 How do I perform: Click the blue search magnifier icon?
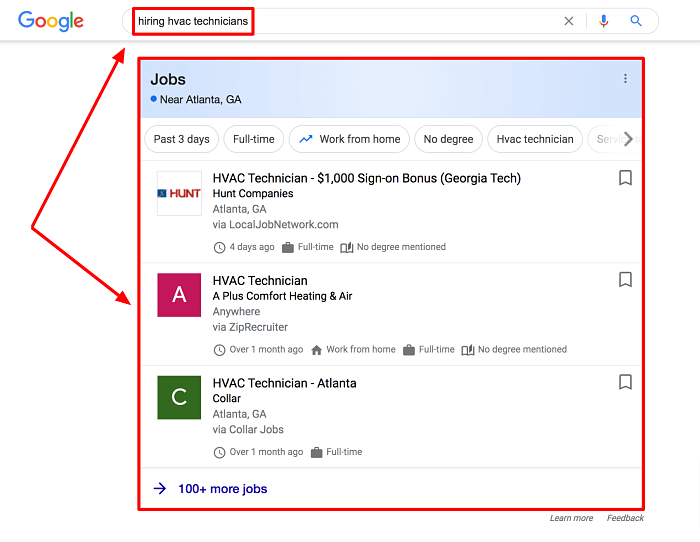click(x=636, y=21)
